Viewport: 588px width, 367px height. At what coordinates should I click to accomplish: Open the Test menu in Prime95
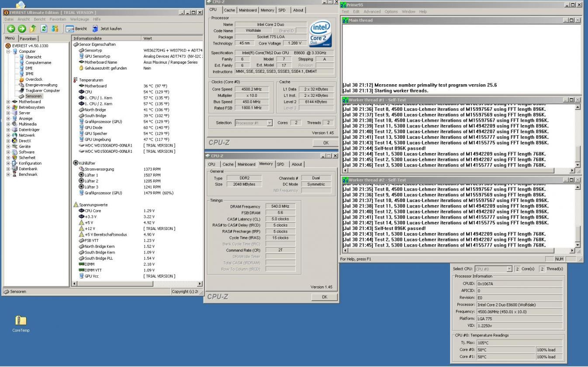(346, 11)
